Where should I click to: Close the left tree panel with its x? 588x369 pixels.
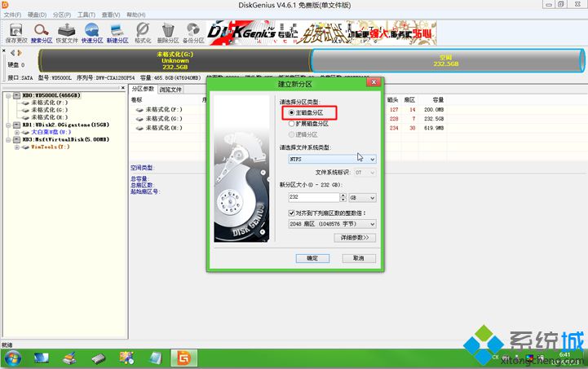tap(122, 88)
